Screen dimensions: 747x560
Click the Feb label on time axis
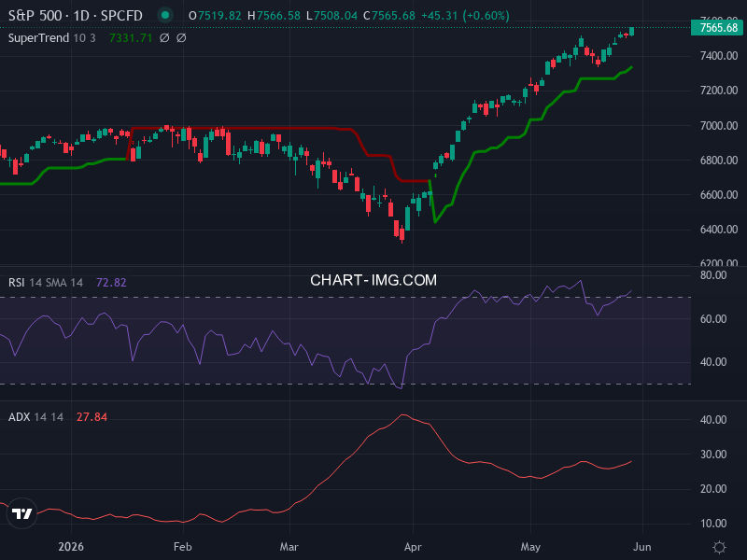click(183, 547)
